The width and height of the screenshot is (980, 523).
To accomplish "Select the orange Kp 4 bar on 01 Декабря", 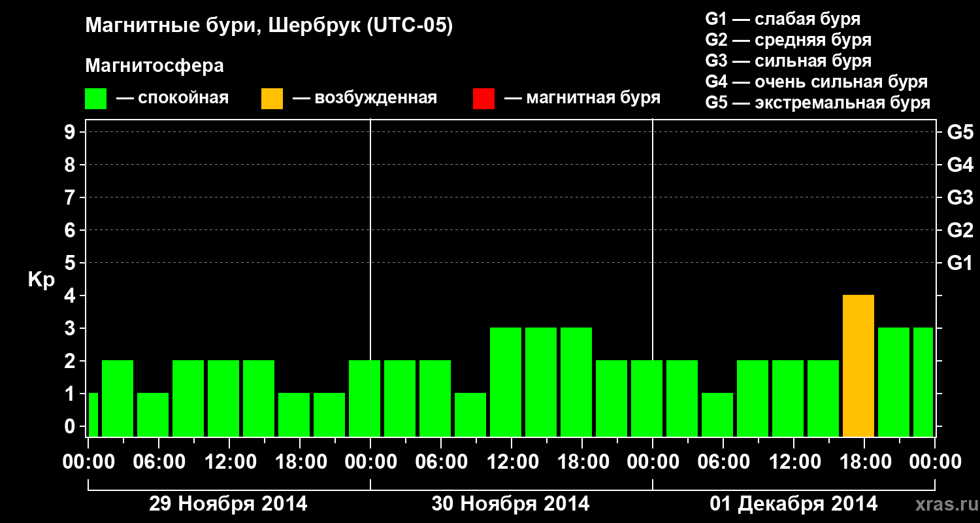I will (858, 366).
